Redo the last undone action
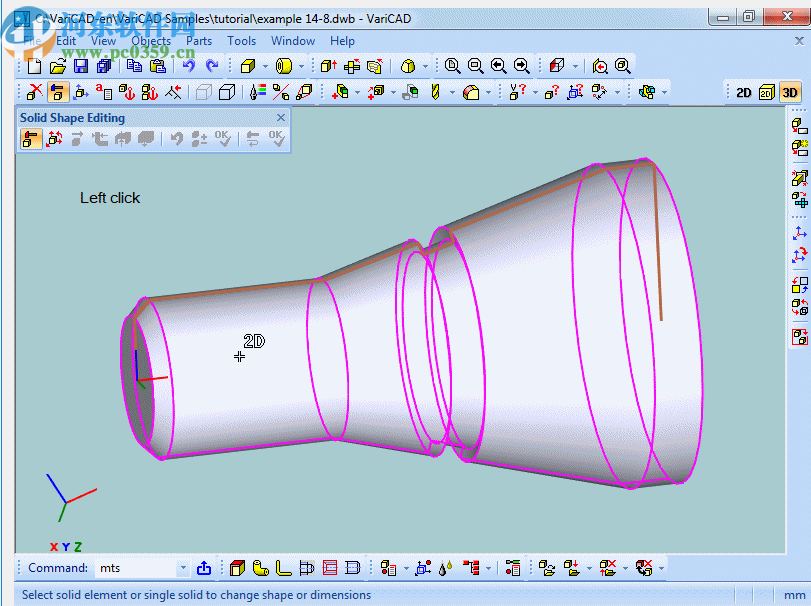This screenshot has height=606, width=811. pyautogui.click(x=212, y=66)
